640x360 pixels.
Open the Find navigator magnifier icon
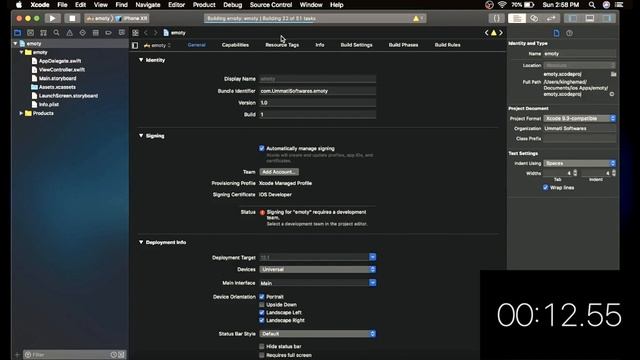[56, 33]
